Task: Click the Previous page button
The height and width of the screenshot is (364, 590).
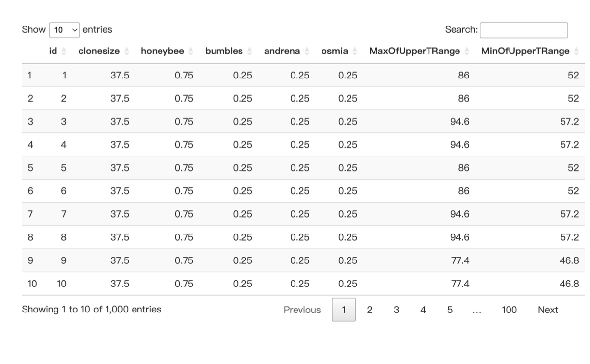Action: [x=302, y=310]
